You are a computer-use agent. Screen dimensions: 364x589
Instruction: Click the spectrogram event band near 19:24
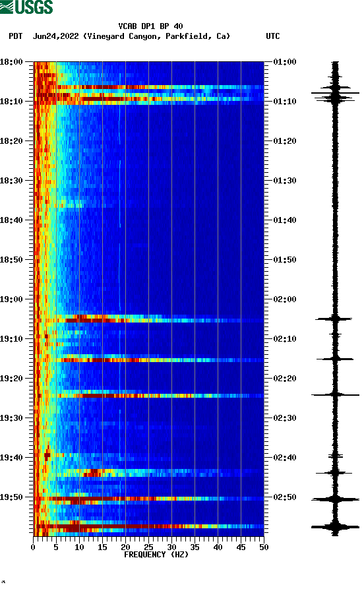(x=149, y=396)
